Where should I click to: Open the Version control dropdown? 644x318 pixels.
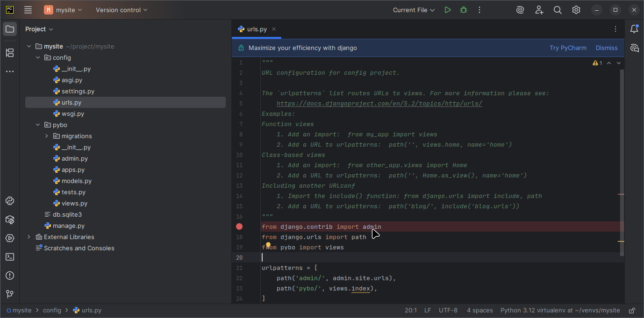(x=122, y=10)
